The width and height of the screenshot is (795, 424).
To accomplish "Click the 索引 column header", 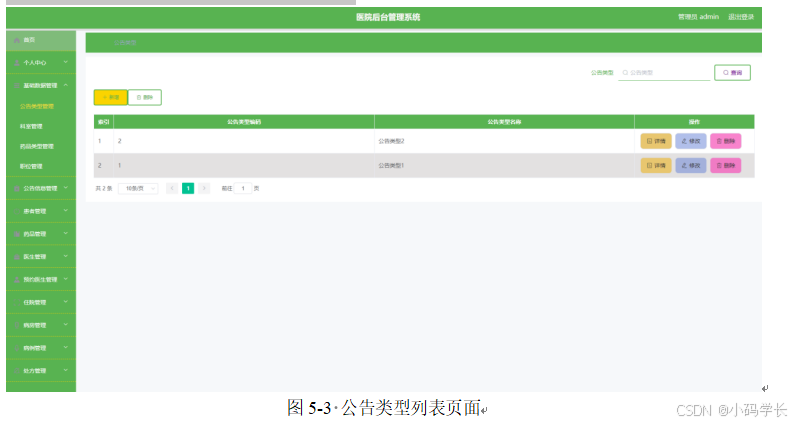I will pyautogui.click(x=103, y=122).
